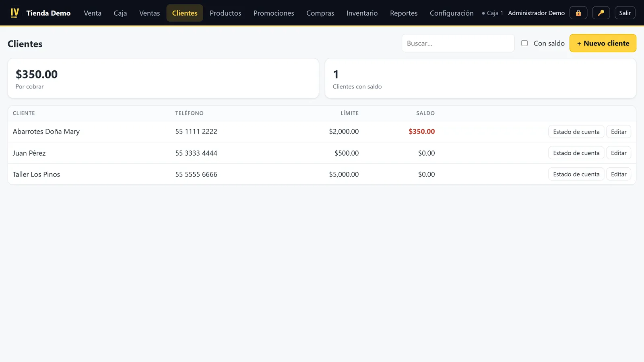
Task: Open the Productos section
Action: [x=225, y=13]
